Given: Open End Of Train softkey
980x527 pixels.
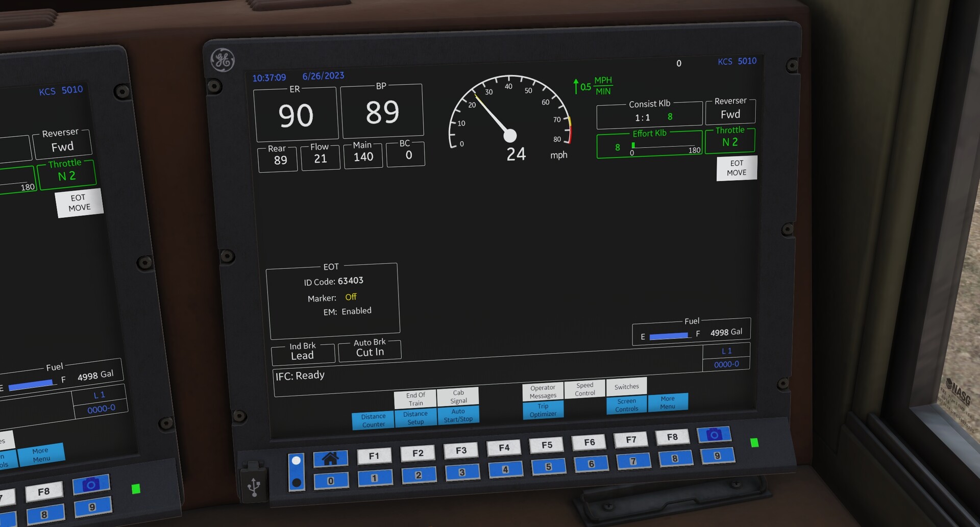Looking at the screenshot, I should (x=415, y=399).
